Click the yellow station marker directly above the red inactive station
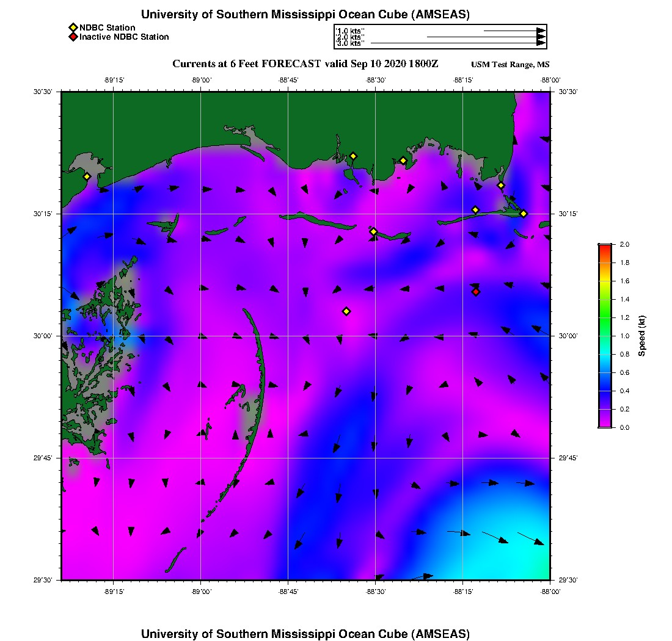Image resolution: width=672 pixels, height=641 pixels. point(475,210)
